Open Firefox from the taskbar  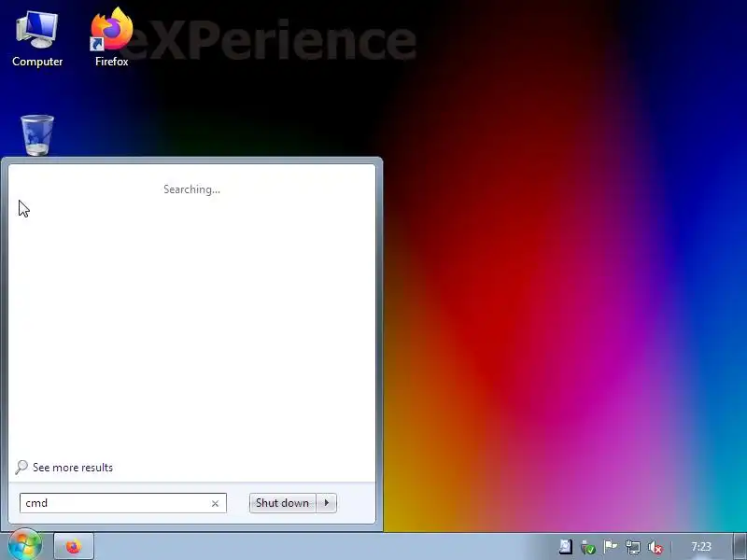(74, 546)
